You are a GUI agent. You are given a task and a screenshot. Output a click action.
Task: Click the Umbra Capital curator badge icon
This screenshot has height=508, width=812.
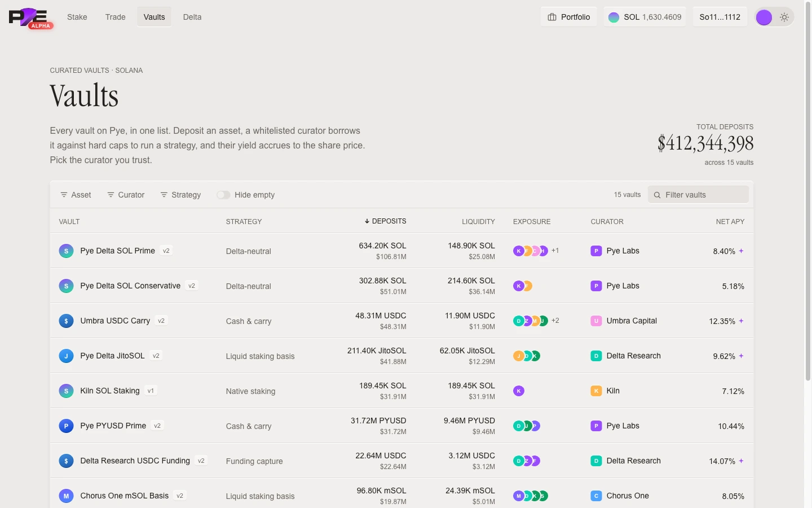pos(596,321)
